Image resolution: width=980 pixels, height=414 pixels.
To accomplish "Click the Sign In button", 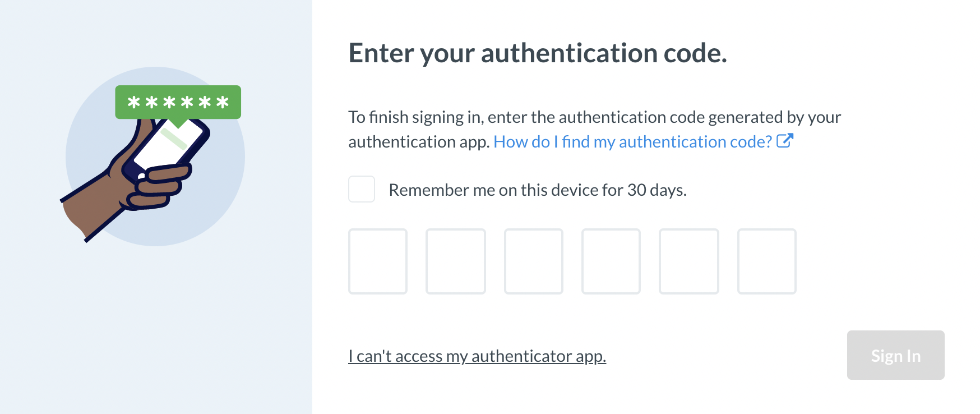I will (896, 355).
